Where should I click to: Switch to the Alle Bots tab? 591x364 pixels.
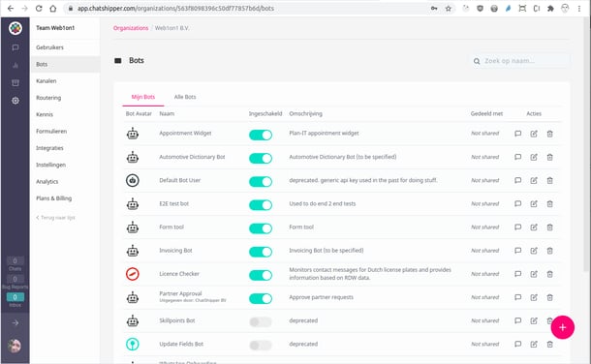point(185,97)
